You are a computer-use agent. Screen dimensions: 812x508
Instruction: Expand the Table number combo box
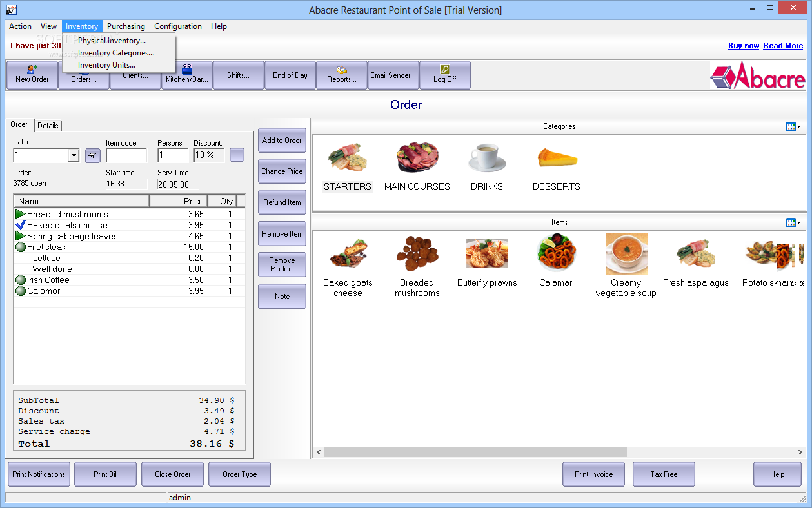click(x=74, y=155)
